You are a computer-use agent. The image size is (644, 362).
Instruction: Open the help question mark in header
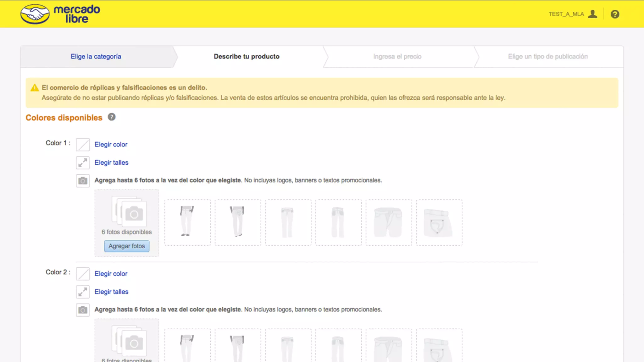point(615,14)
